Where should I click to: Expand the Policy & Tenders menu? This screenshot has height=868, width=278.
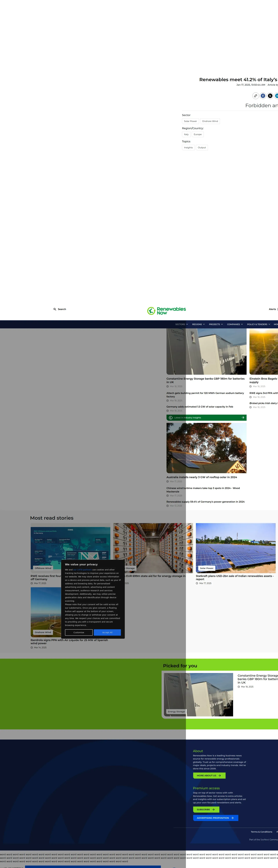pos(258,324)
